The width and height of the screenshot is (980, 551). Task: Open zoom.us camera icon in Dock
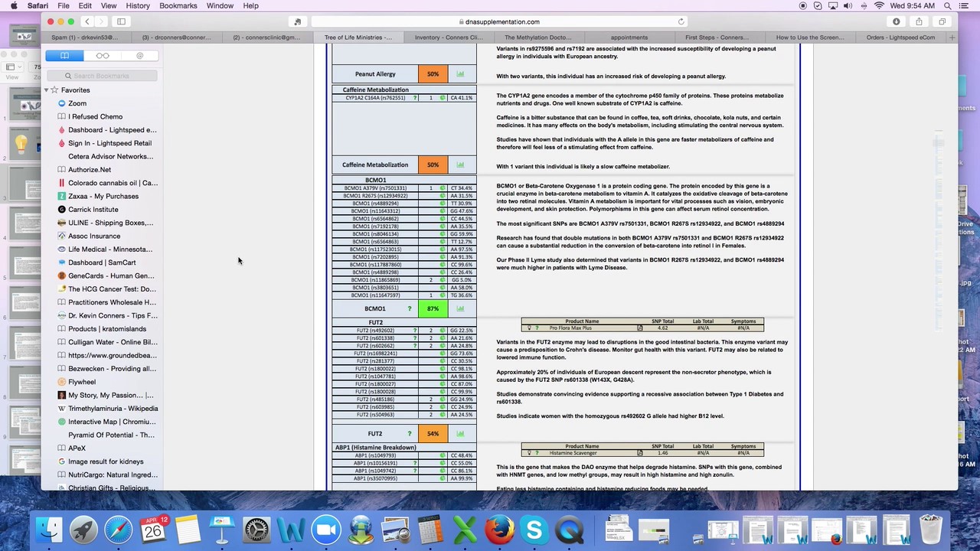[x=325, y=530]
